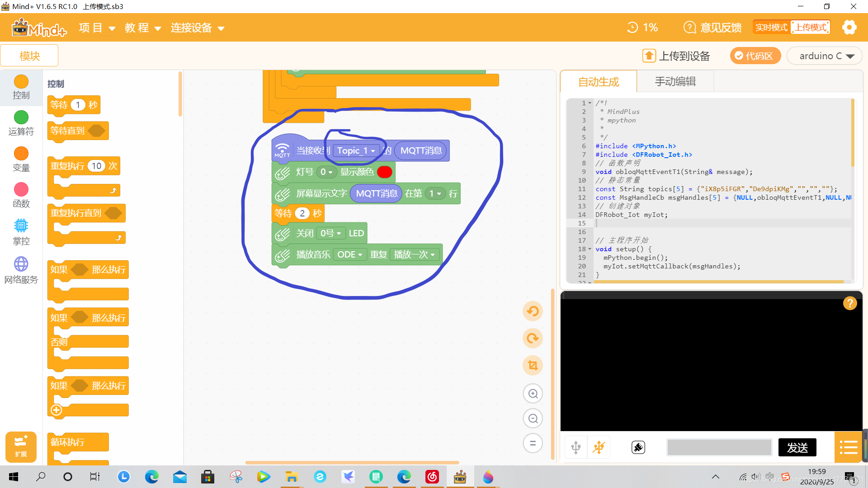This screenshot has height=488, width=868.
Task: Click the serial console help question mark
Action: point(850,303)
